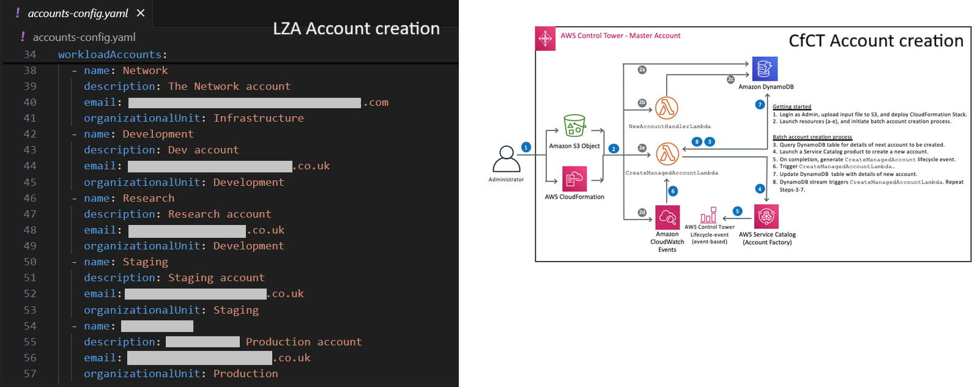
Task: Select the AWS Control Tower Lifecycle-event icon
Action: tap(708, 215)
